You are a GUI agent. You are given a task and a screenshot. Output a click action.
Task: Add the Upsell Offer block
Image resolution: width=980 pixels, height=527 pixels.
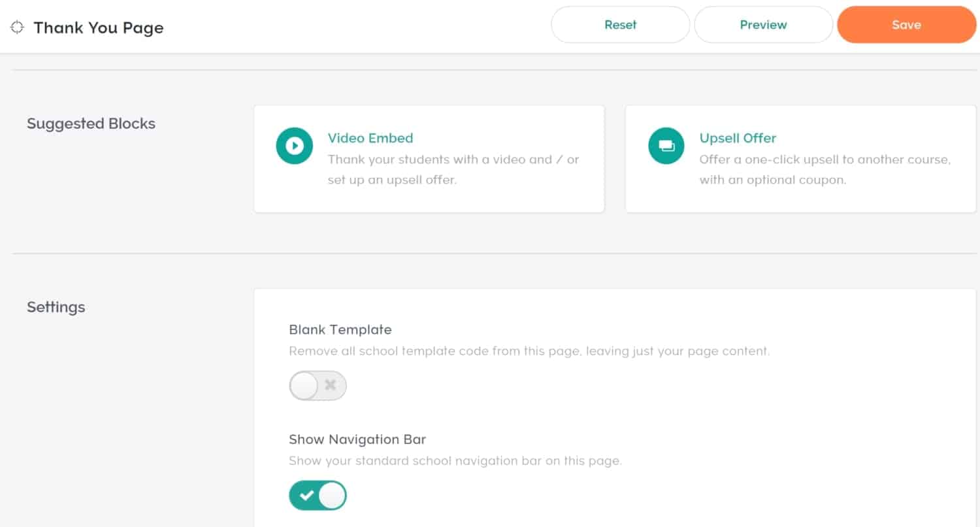801,159
